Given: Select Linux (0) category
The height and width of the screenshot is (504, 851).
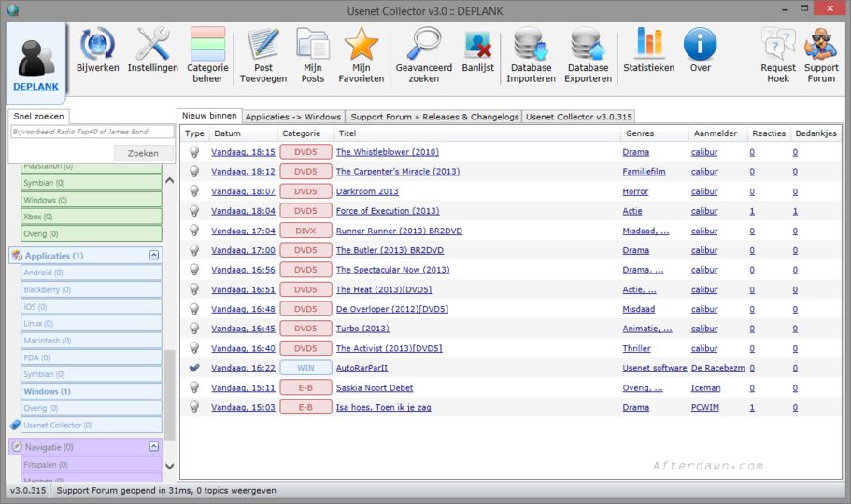Looking at the screenshot, I should coord(92,323).
